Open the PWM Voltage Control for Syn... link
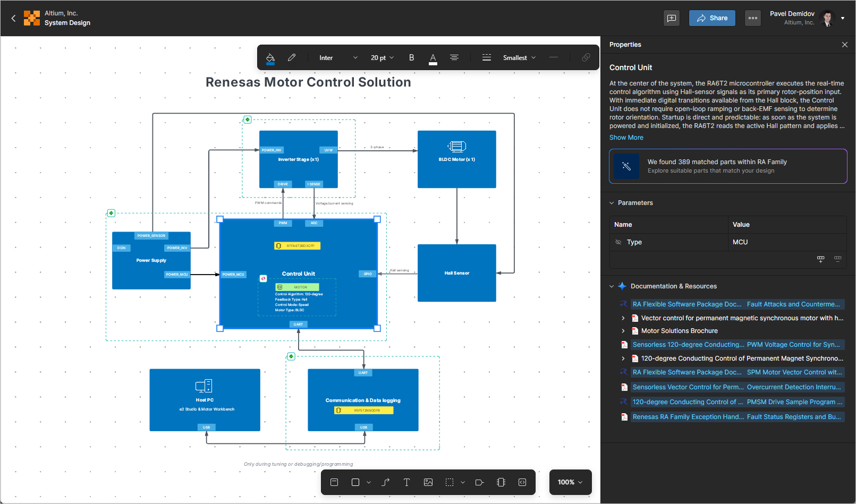Viewport: 856px width, 504px height. [793, 345]
